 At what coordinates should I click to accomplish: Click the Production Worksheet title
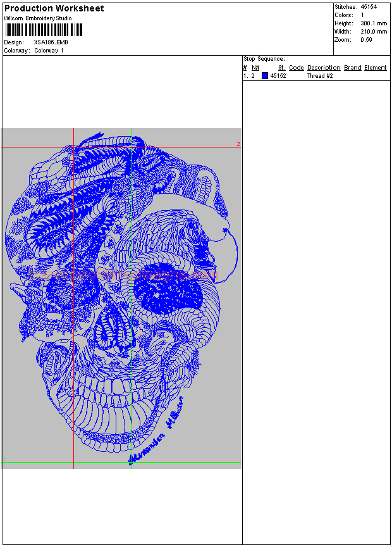point(54,9)
